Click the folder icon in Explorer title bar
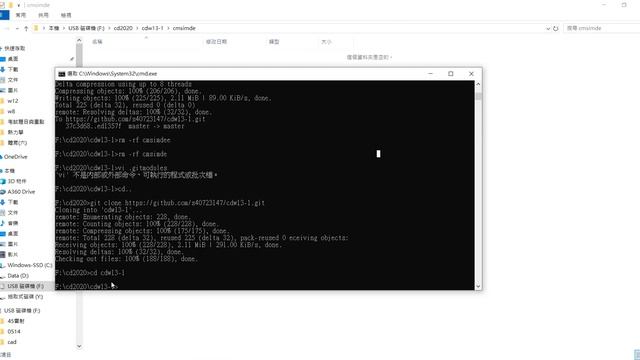The width and height of the screenshot is (640, 360). pos(10,5)
